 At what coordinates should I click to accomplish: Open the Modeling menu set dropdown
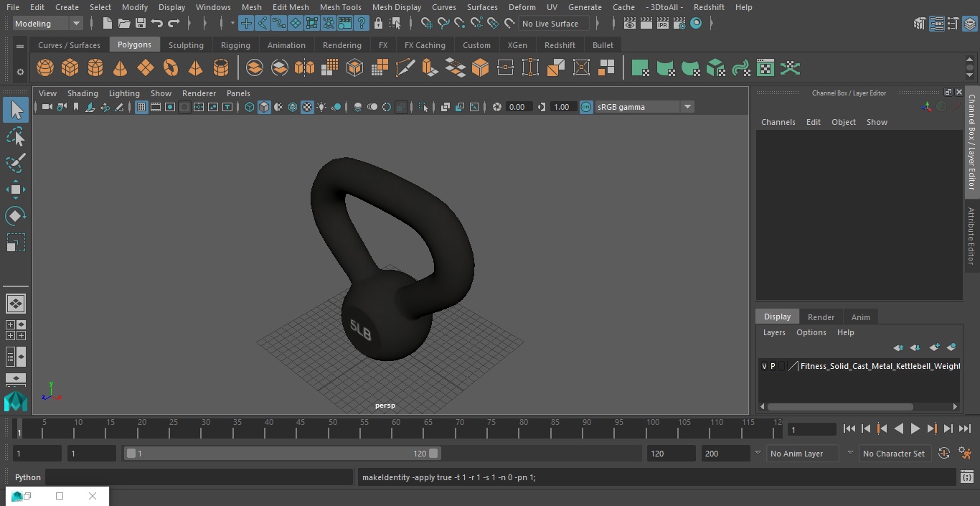(x=48, y=24)
